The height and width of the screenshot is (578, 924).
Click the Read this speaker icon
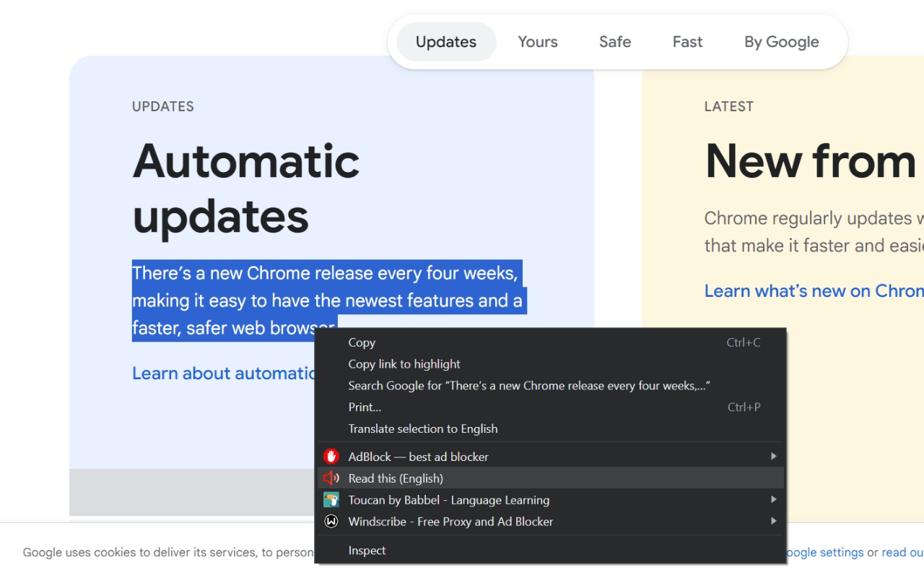(x=331, y=478)
